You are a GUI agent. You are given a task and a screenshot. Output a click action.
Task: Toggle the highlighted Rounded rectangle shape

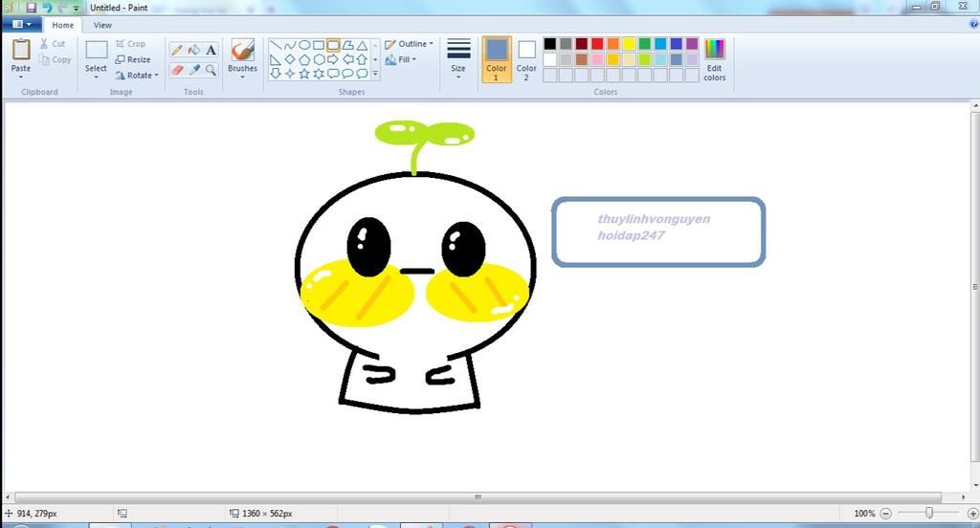(x=333, y=45)
